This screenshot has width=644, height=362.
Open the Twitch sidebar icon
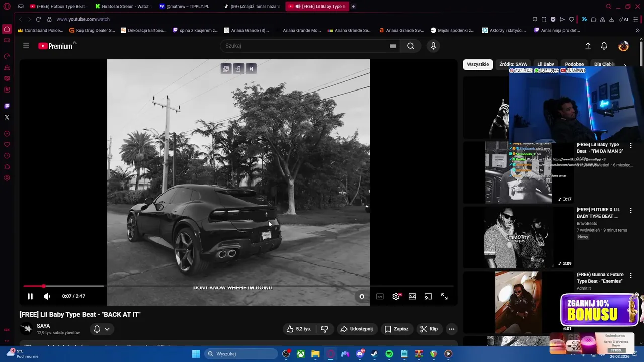(x=7, y=106)
